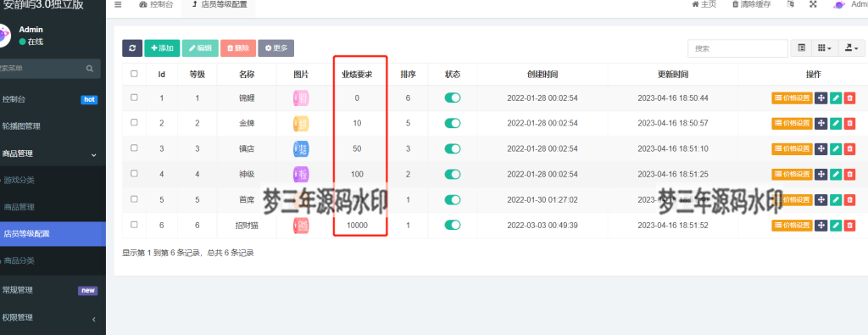
Task: Click the green edit pencil in 锦鲤 row
Action: point(836,98)
